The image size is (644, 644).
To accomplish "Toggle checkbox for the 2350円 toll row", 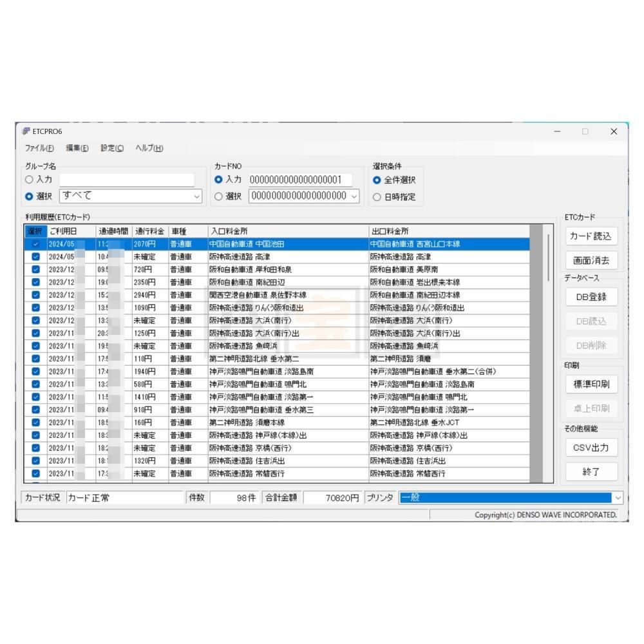I will click(35, 282).
